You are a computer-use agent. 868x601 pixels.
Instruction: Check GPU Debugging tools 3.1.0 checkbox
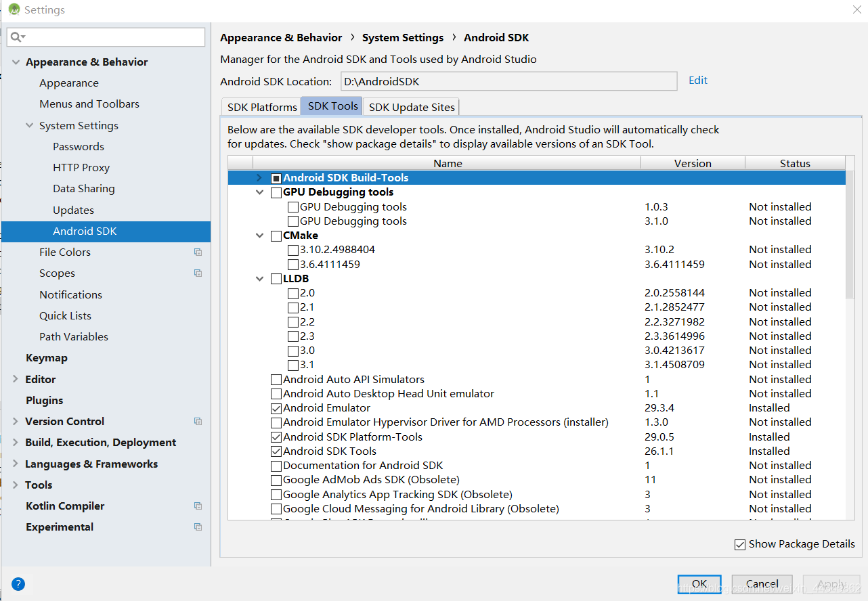(292, 221)
